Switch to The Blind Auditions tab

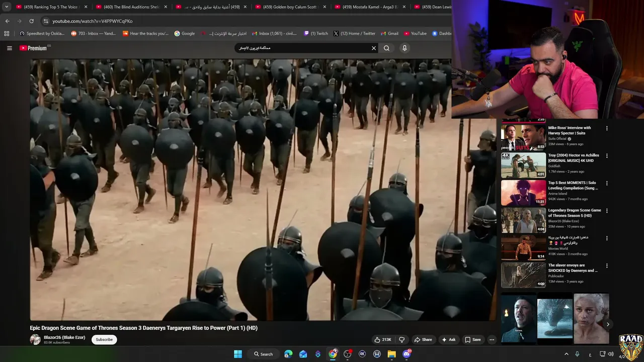coord(131,7)
